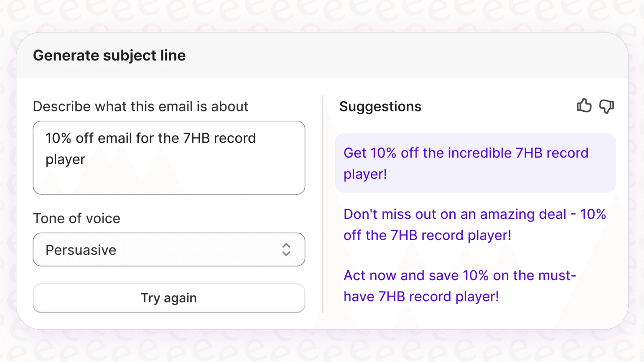Choose the 'Don't miss out' subject line
This screenshot has width=644, height=362.
[x=475, y=224]
